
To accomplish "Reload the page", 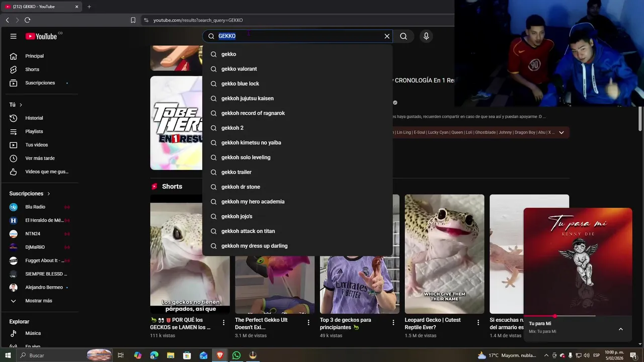I will click(x=27, y=20).
